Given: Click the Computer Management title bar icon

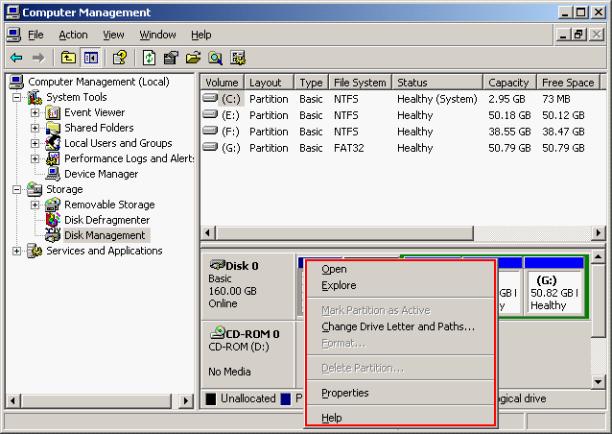Looking at the screenshot, I should click(x=13, y=12).
